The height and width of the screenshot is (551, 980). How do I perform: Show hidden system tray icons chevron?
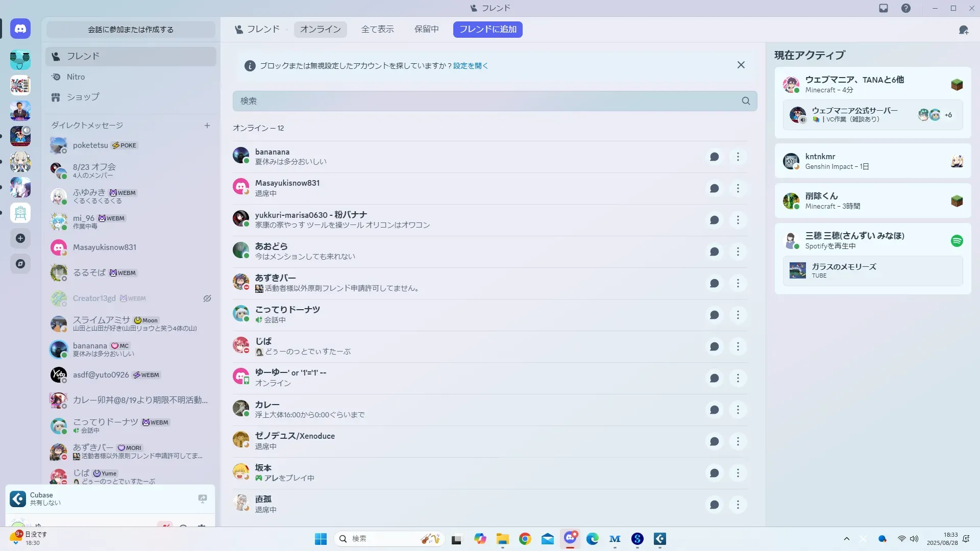pos(846,539)
